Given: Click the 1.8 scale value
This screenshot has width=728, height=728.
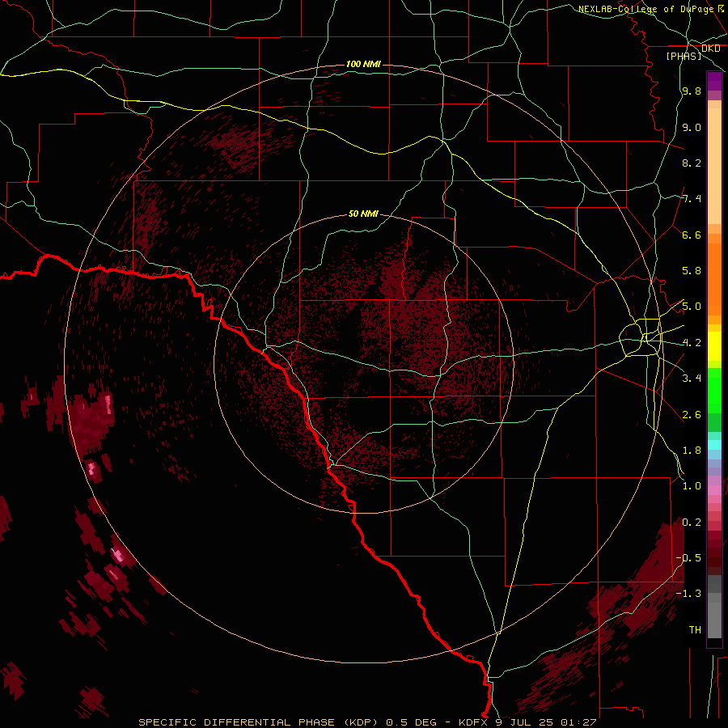Looking at the screenshot, I should tap(692, 451).
